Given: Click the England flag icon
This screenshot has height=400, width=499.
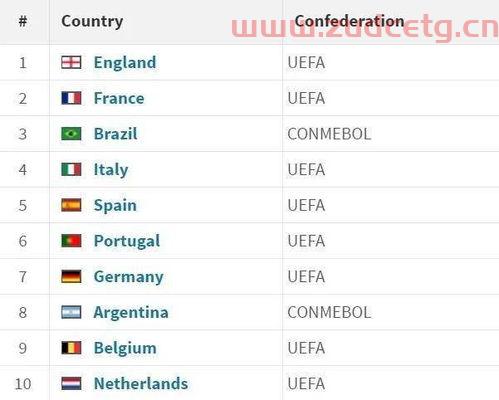Looking at the screenshot, I should (71, 62).
